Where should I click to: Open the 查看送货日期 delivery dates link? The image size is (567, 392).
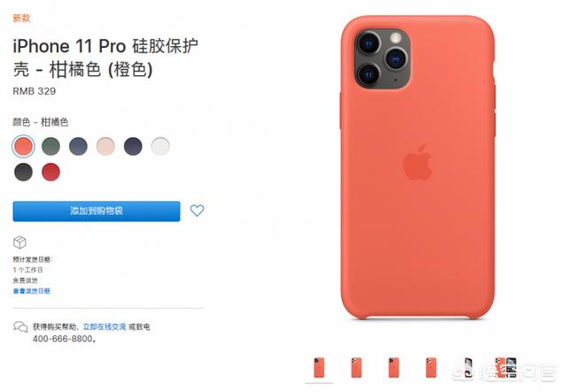click(x=32, y=291)
